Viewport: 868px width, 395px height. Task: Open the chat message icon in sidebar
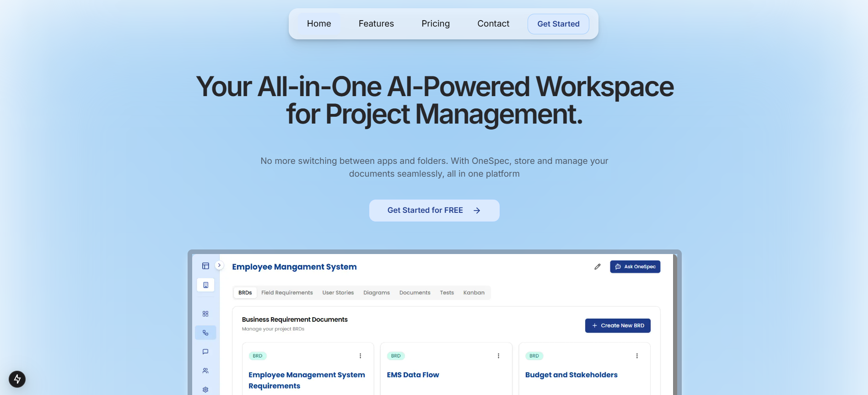(x=205, y=352)
